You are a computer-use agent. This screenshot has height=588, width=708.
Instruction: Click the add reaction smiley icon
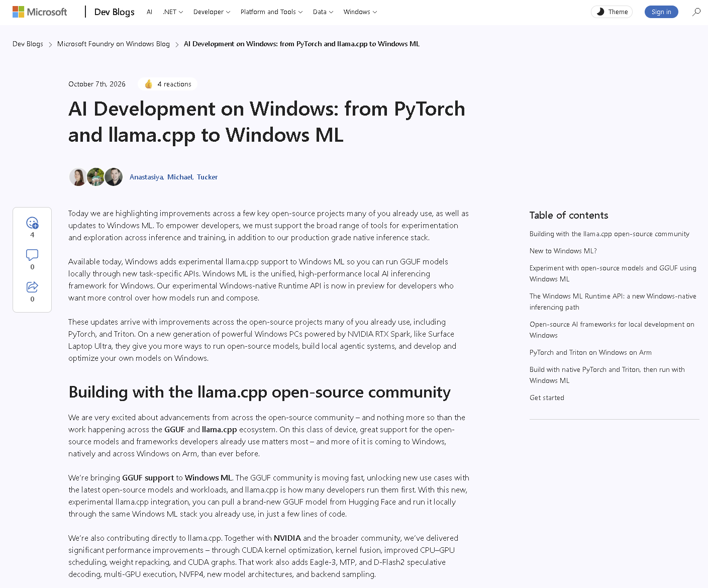(x=32, y=223)
